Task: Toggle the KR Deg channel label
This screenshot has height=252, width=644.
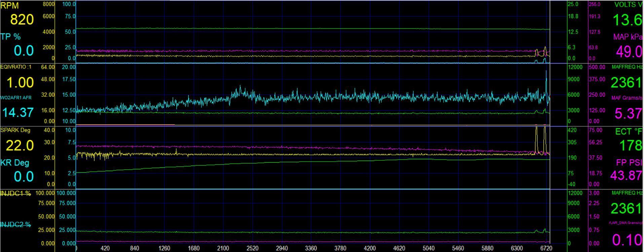Action: pos(15,163)
